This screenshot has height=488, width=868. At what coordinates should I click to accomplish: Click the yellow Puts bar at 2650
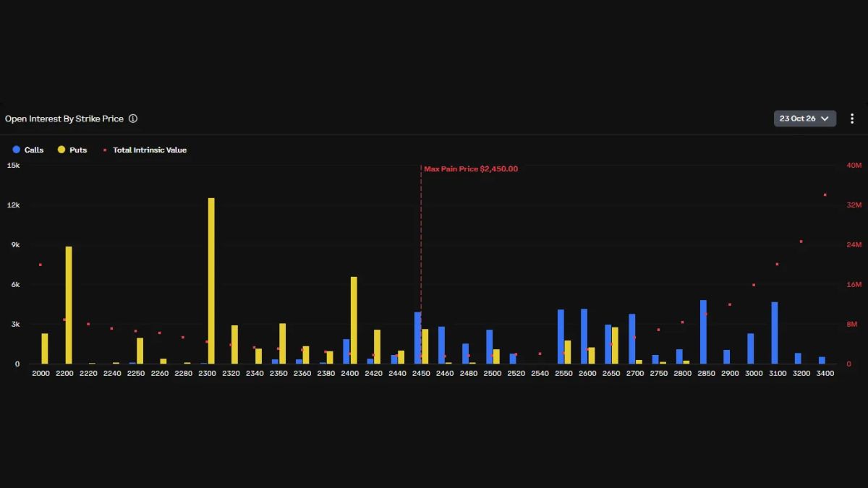coord(615,346)
